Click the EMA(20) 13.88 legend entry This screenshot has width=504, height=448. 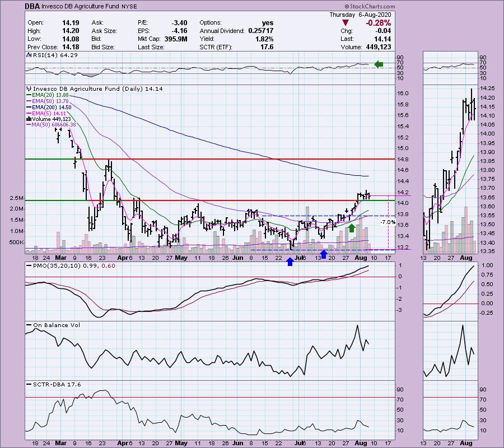tap(50, 95)
